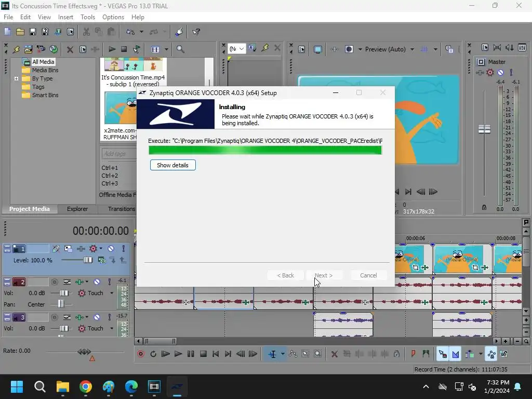
Task: Click Video Preview on External Monitor icon
Action: pyautogui.click(x=318, y=49)
